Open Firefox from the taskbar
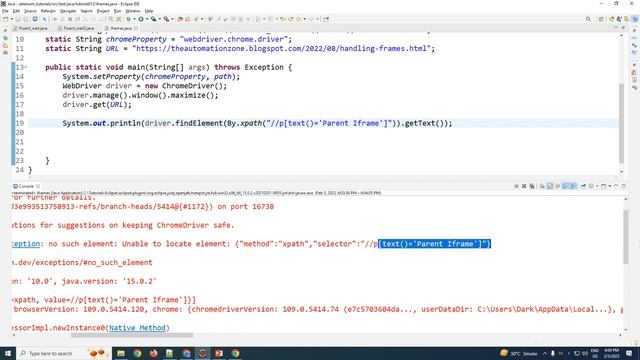 pyautogui.click(x=153, y=353)
